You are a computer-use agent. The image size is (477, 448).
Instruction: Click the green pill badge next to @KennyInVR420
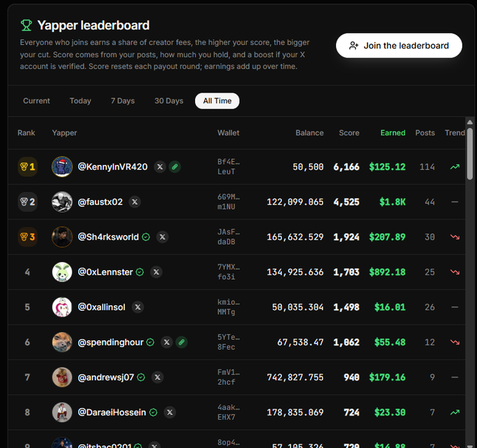coord(175,167)
